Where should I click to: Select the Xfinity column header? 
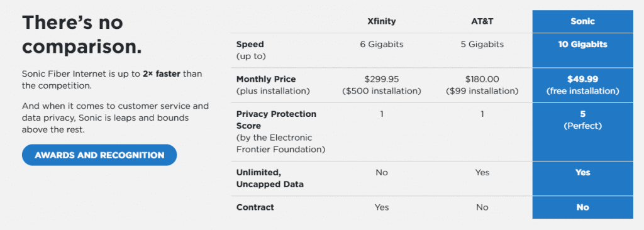pyautogui.click(x=382, y=21)
